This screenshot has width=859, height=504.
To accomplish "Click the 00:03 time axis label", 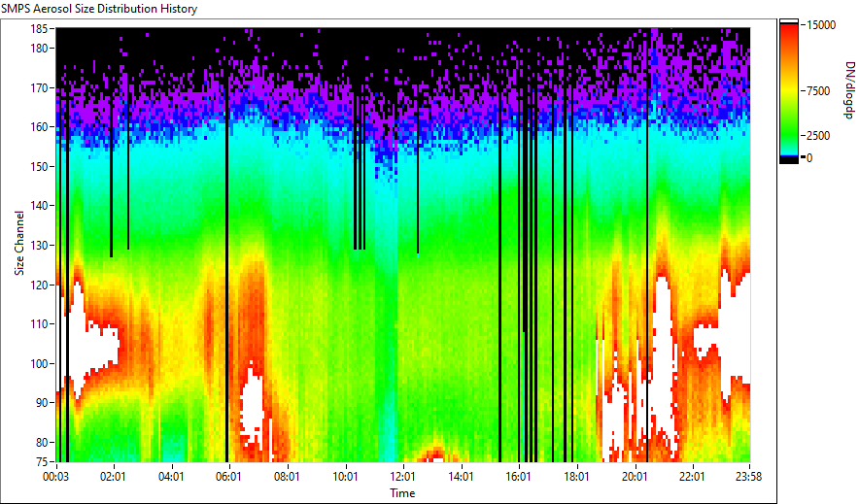I will click(56, 477).
